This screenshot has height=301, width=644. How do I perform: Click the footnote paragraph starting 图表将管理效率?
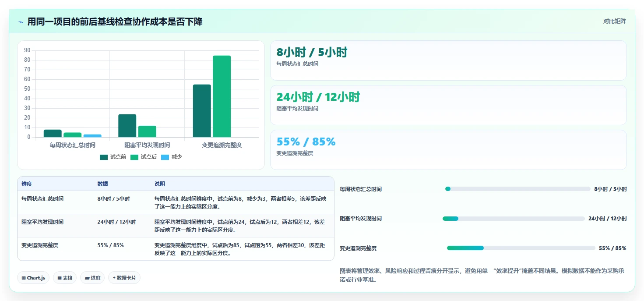482,275
